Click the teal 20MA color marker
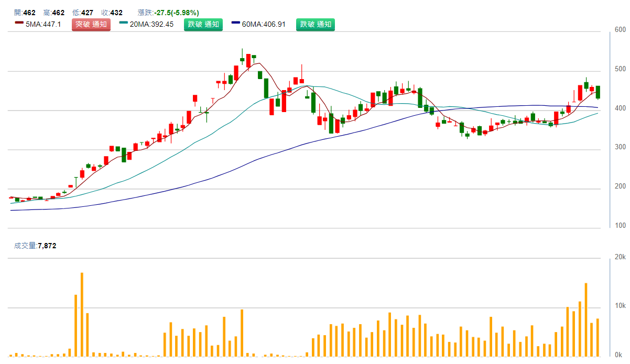The image size is (630, 364). (x=124, y=23)
